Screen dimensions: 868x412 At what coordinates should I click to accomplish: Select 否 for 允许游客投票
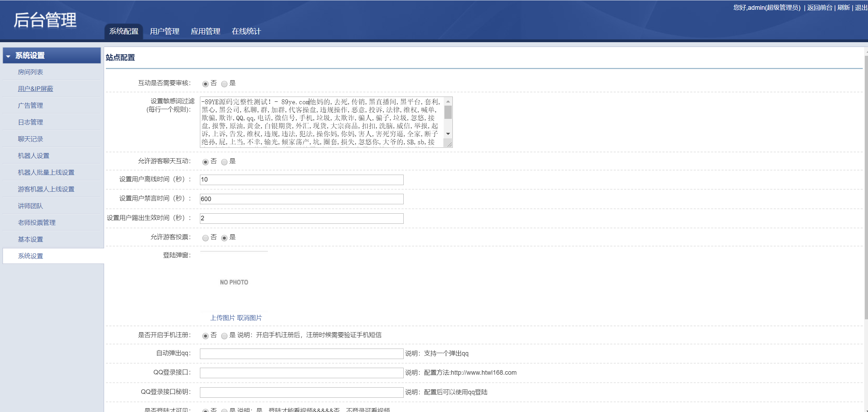click(x=206, y=238)
